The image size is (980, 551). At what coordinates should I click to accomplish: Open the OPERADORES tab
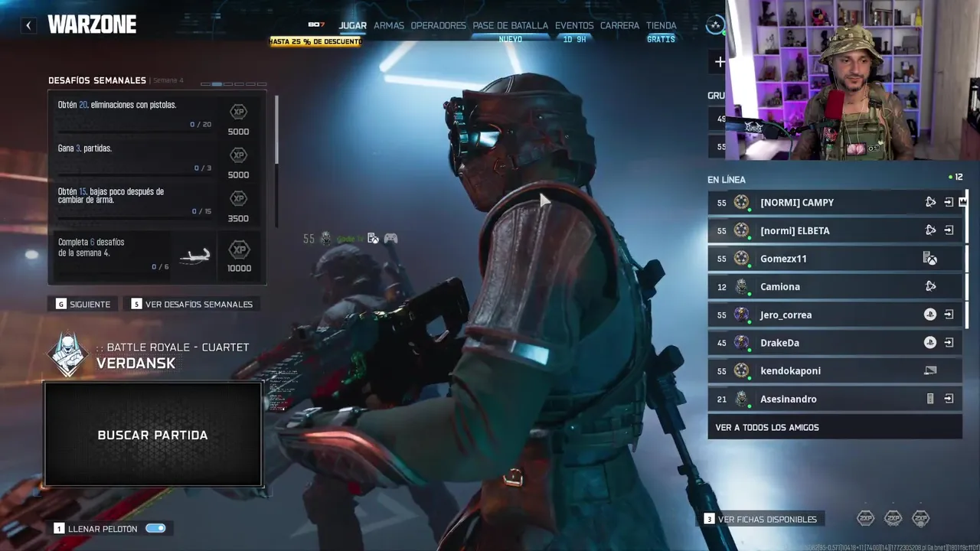[438, 25]
